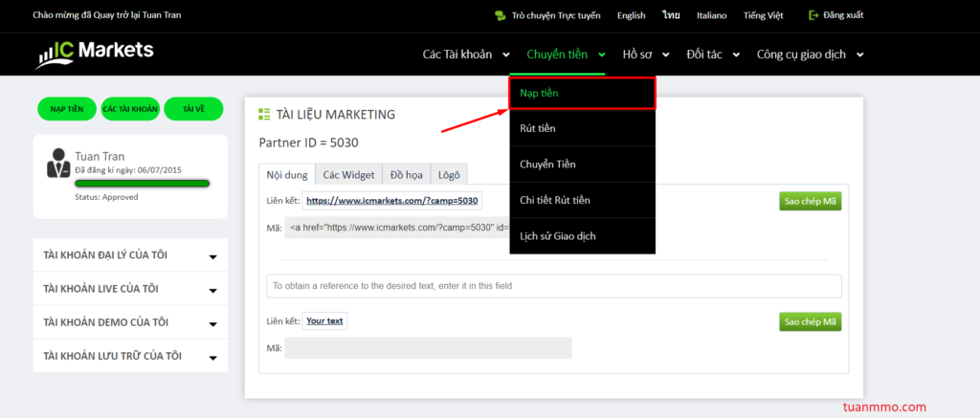Open Trò chuyện Trực tuyến live chat
This screenshot has height=418, width=980.
556,15
